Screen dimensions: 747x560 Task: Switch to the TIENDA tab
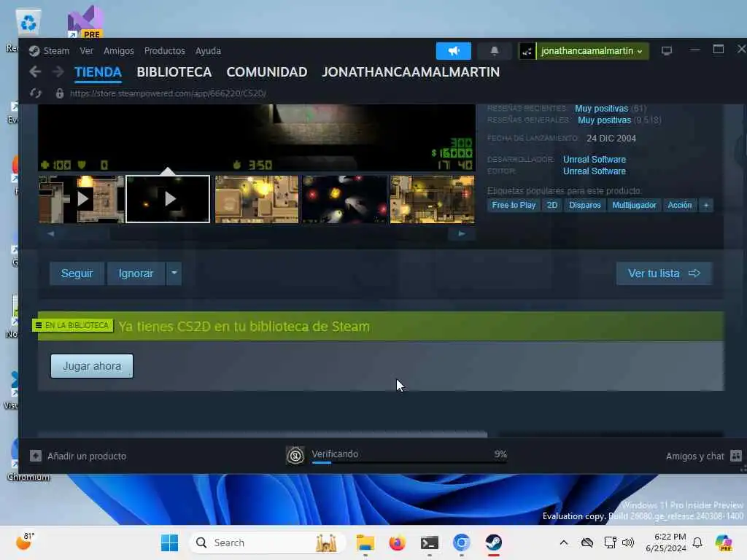tap(98, 72)
